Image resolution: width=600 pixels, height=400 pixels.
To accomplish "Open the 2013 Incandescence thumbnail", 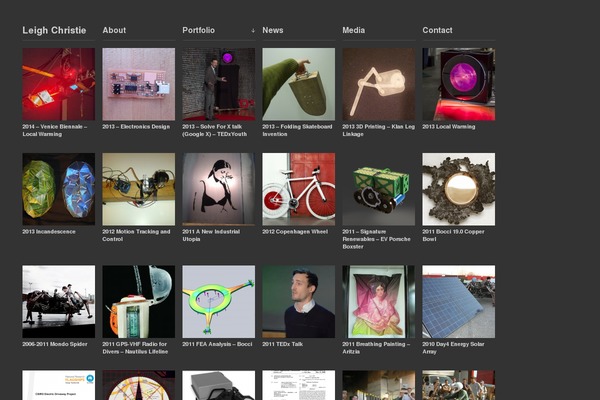I will point(59,189).
